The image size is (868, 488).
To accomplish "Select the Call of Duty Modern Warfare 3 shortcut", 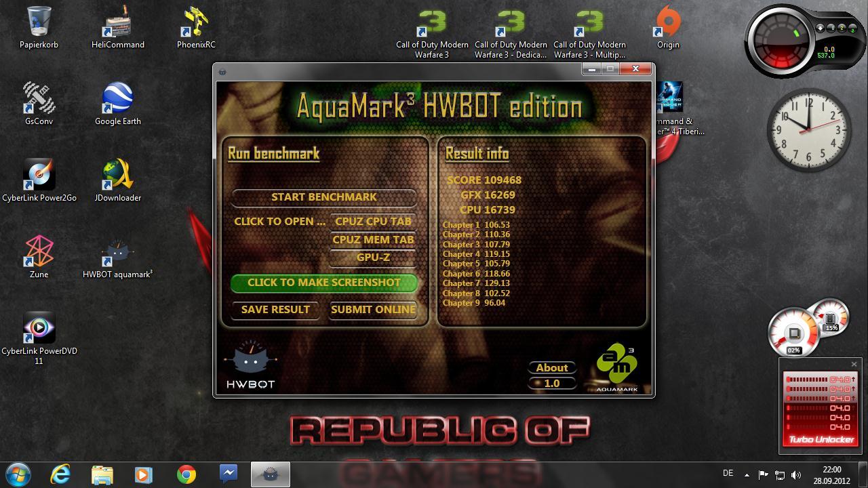I will pos(432,33).
